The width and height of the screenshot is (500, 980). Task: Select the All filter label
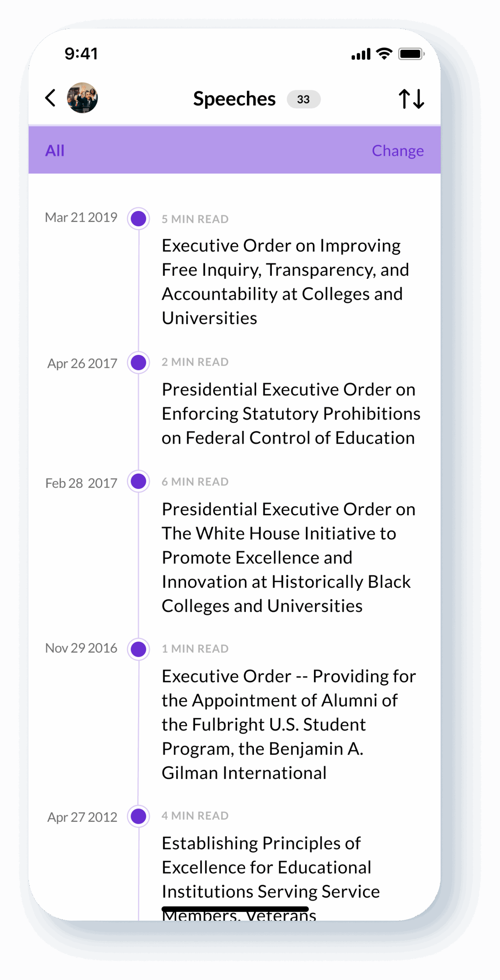point(55,150)
